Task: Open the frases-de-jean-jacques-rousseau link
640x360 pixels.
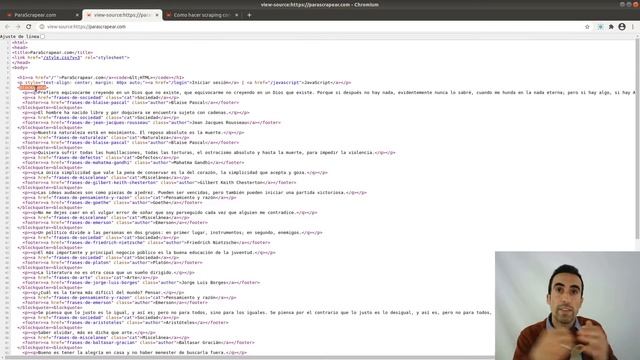Action: (107, 122)
